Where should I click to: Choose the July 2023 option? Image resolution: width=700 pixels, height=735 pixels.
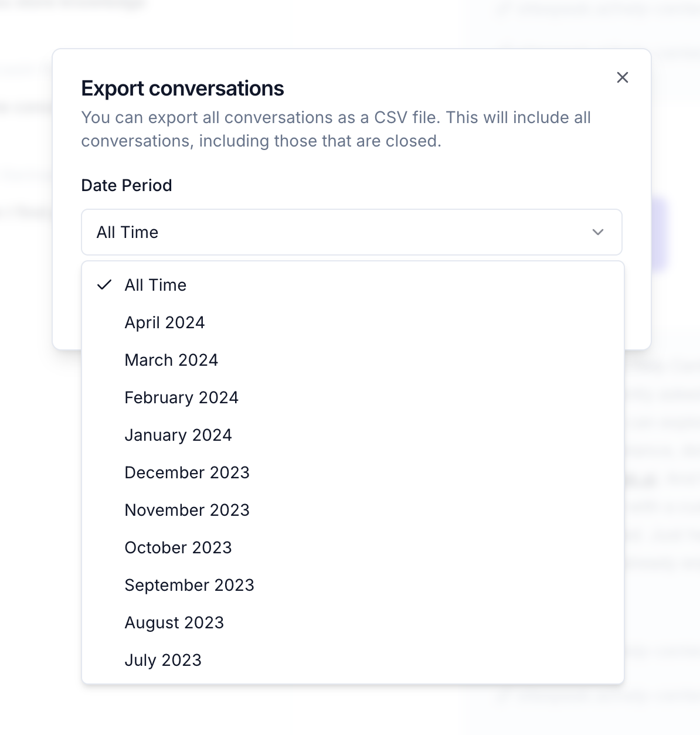tap(163, 660)
